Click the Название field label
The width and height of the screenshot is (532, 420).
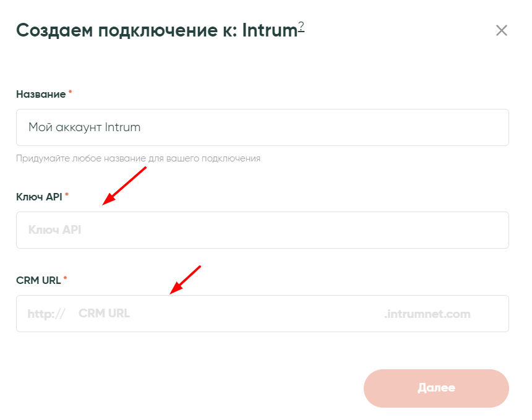(x=41, y=95)
